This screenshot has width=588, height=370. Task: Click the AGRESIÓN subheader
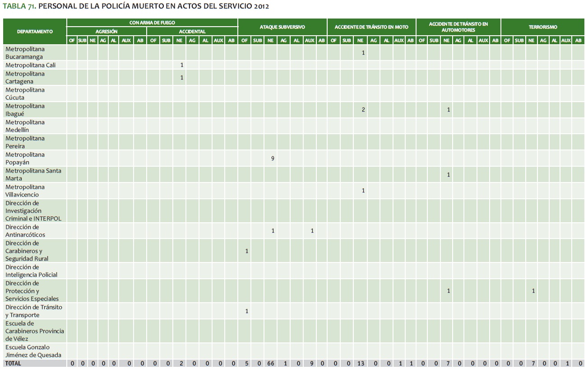[106, 32]
